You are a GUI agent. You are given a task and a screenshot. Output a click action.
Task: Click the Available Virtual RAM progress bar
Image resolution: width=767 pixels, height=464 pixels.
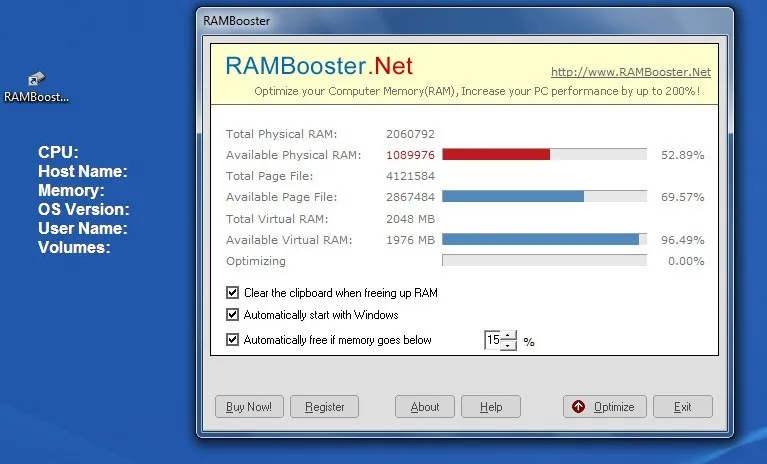point(544,239)
